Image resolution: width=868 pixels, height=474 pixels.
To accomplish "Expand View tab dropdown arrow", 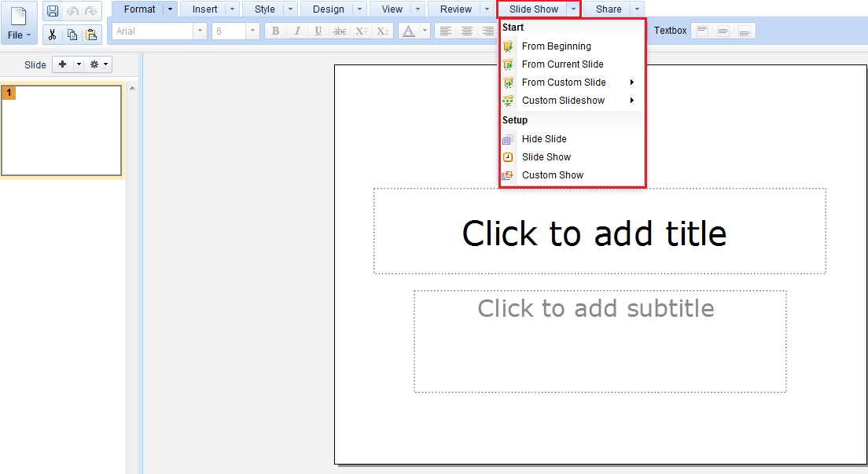I will click(418, 9).
